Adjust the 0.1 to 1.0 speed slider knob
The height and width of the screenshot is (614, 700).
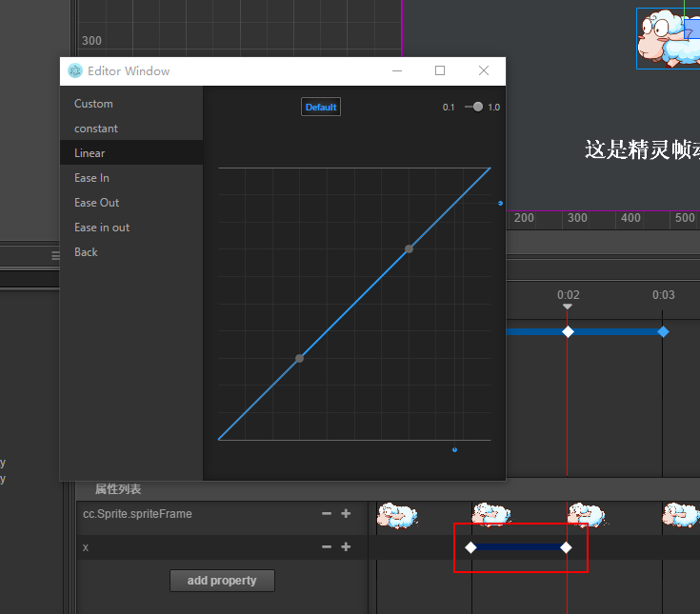478,107
